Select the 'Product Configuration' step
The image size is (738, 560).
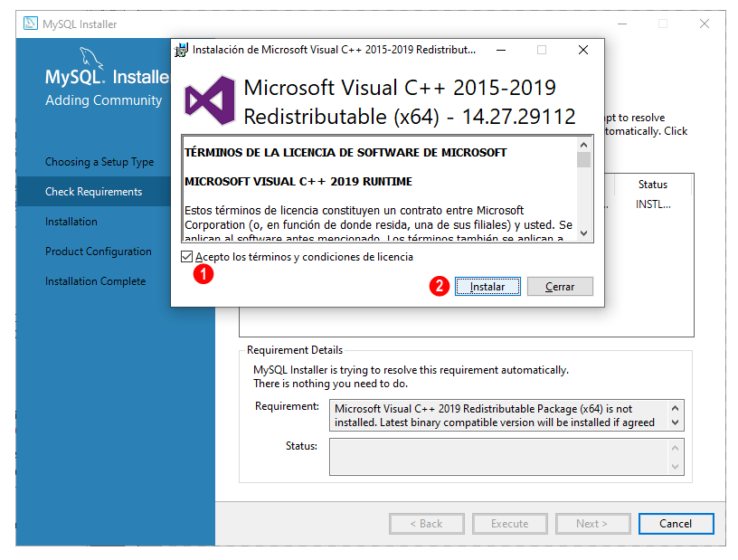tap(99, 252)
